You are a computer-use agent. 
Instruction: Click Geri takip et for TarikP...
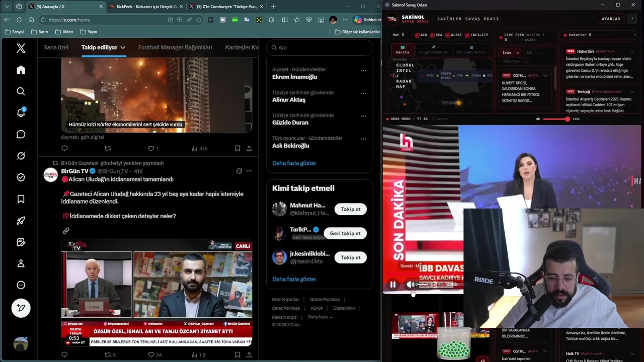point(345,233)
